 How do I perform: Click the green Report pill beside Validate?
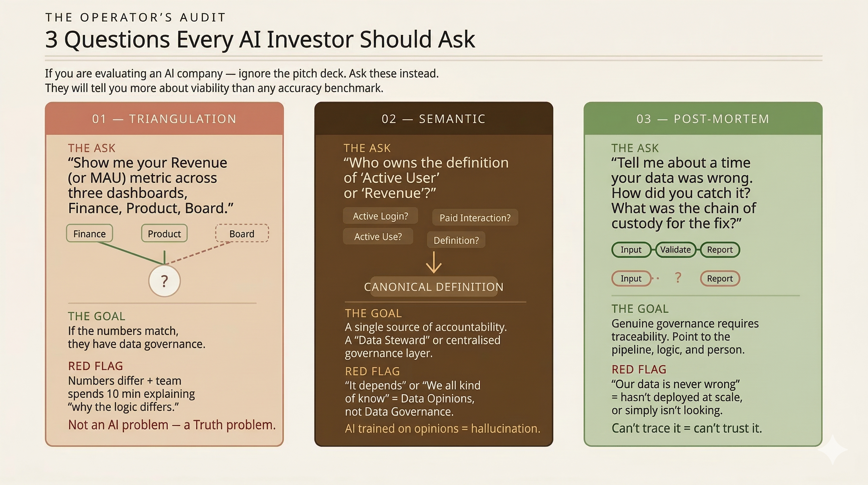(720, 249)
